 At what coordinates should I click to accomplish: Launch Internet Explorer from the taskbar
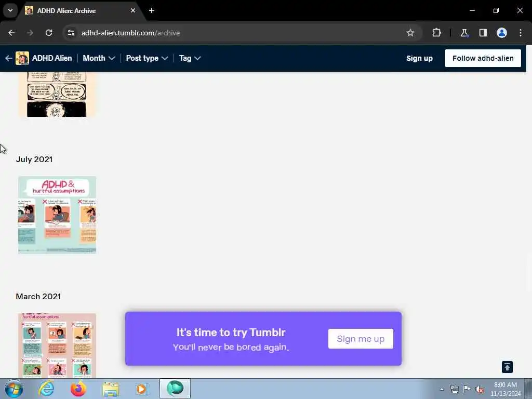(x=46, y=389)
